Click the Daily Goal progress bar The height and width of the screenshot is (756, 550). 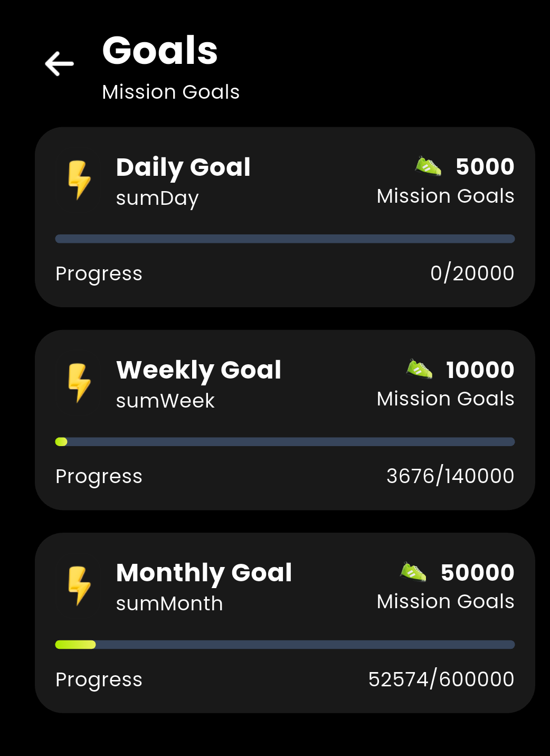coord(285,239)
